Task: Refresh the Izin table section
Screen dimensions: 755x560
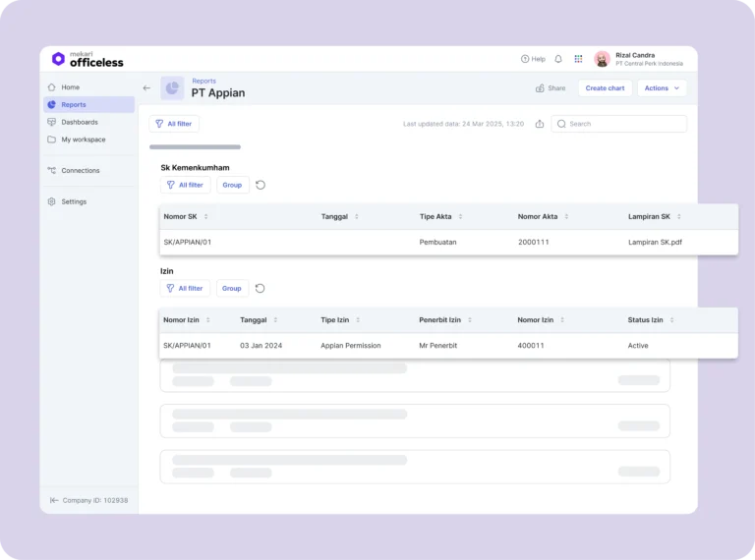Action: [x=261, y=289]
